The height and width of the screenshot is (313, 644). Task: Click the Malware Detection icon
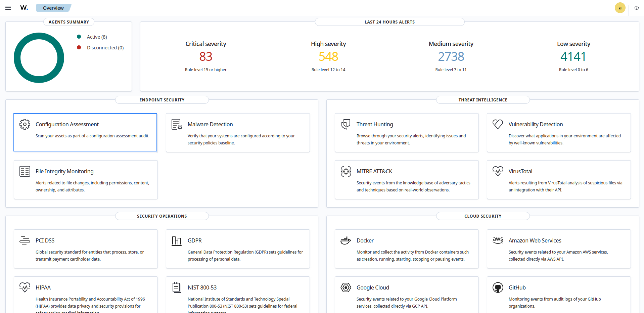pos(177,124)
